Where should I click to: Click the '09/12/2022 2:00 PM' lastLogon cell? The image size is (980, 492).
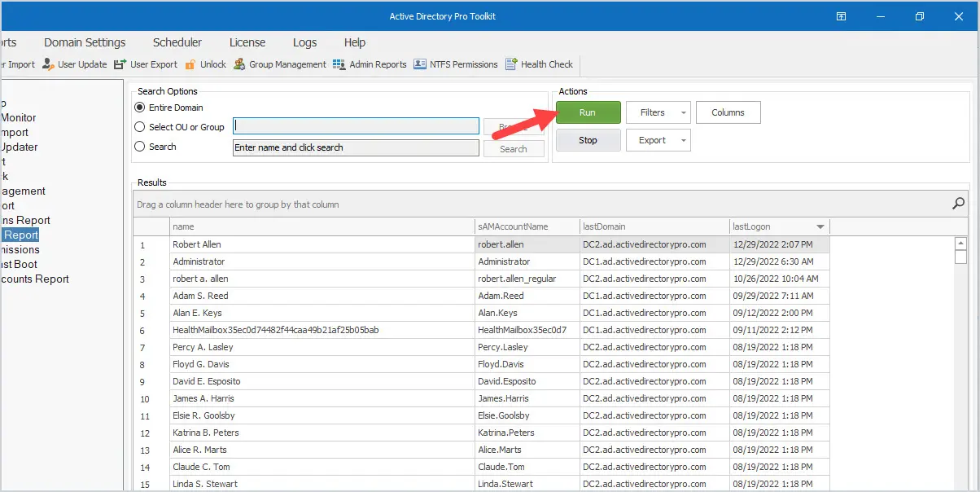pyautogui.click(x=780, y=313)
